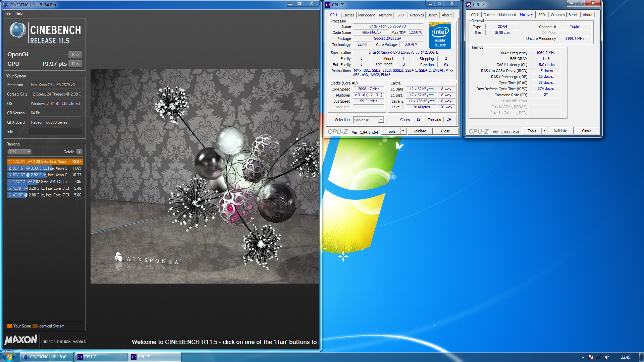Switch to Memory tab in left CPU-Z window
This screenshot has height=362, width=644.
tap(385, 15)
